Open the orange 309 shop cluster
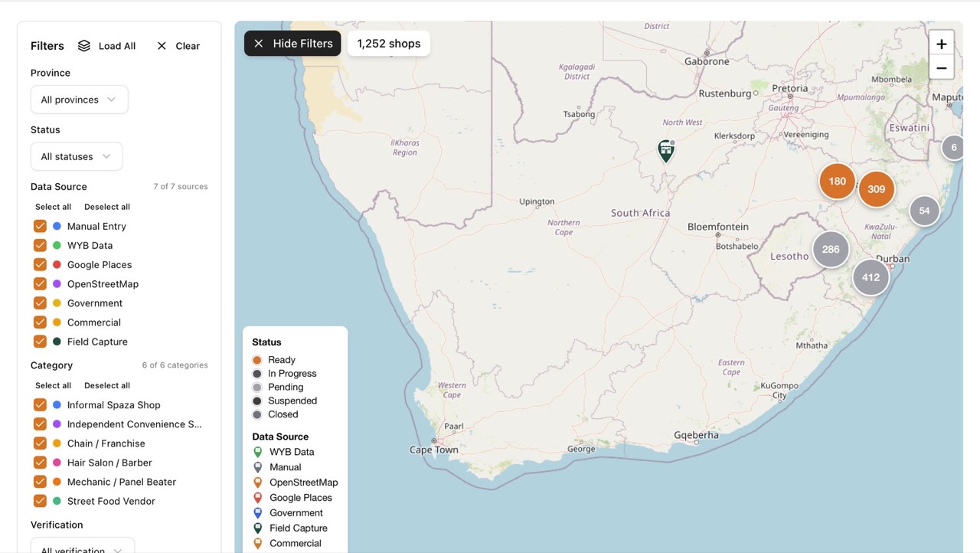The image size is (980, 553). point(877,189)
